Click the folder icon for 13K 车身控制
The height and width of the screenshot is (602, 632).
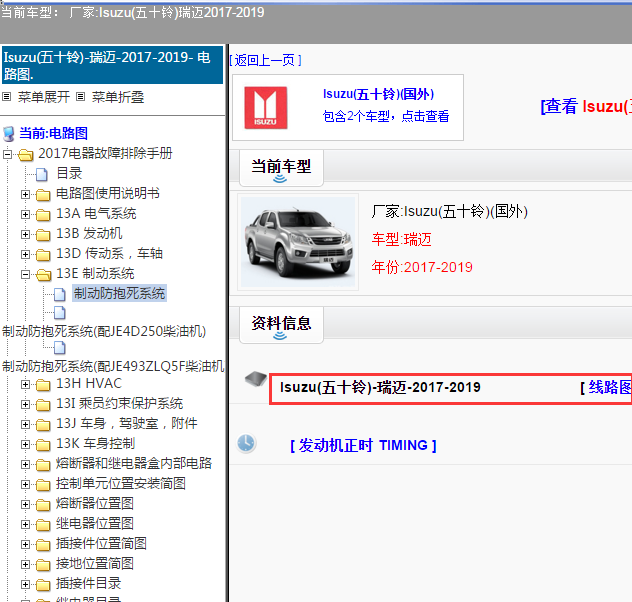click(x=43, y=445)
